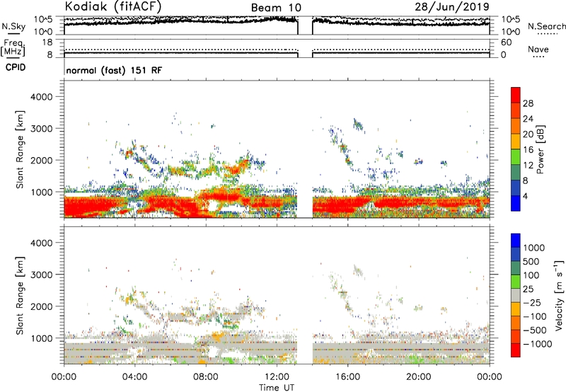Screen dimensions: 566x392
Task: Click the 'Time UT' axis title
Action: [x=277, y=388]
